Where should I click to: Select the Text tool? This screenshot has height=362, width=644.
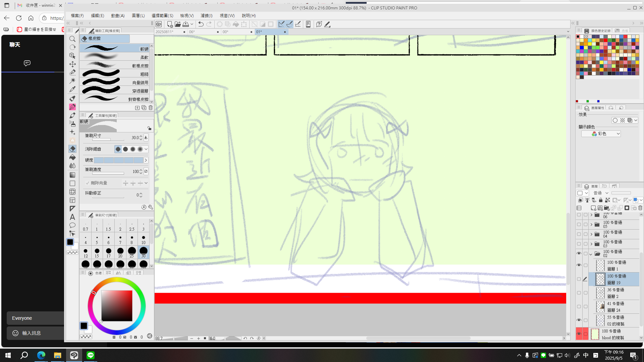coord(72,217)
